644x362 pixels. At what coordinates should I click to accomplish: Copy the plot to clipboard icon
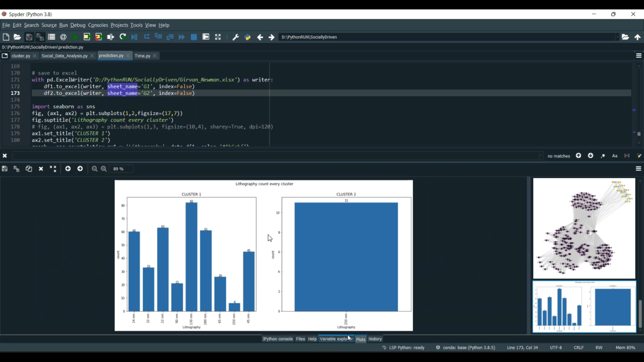click(29, 169)
